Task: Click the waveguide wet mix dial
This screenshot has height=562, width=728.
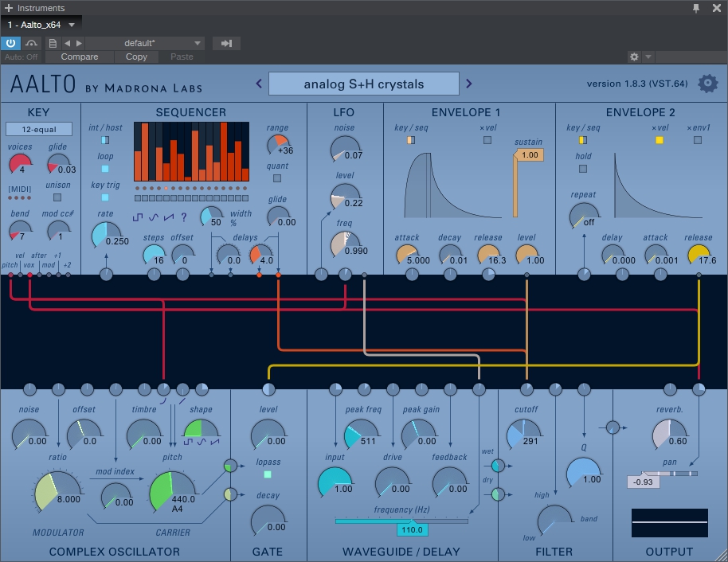Action: click(498, 465)
